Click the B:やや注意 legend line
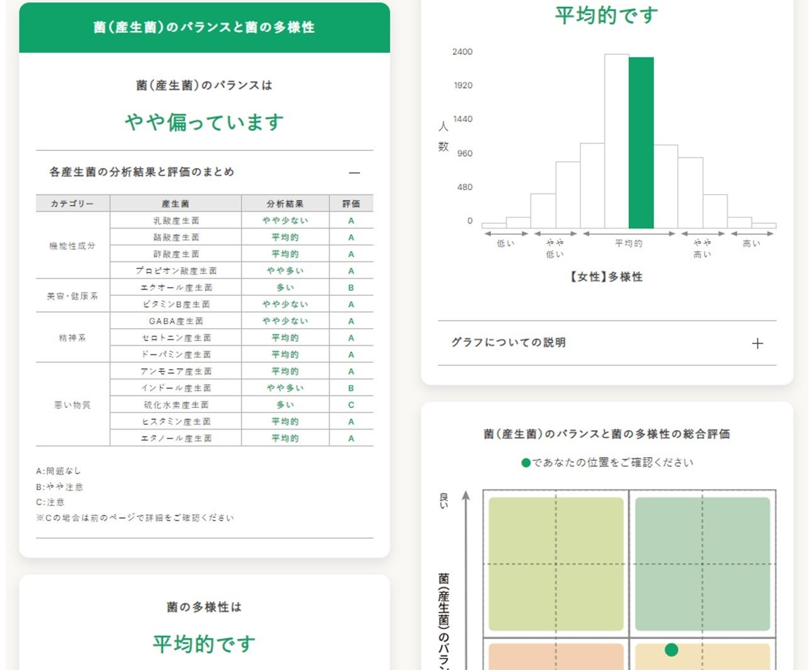Image resolution: width=812 pixels, height=670 pixels. 60,487
